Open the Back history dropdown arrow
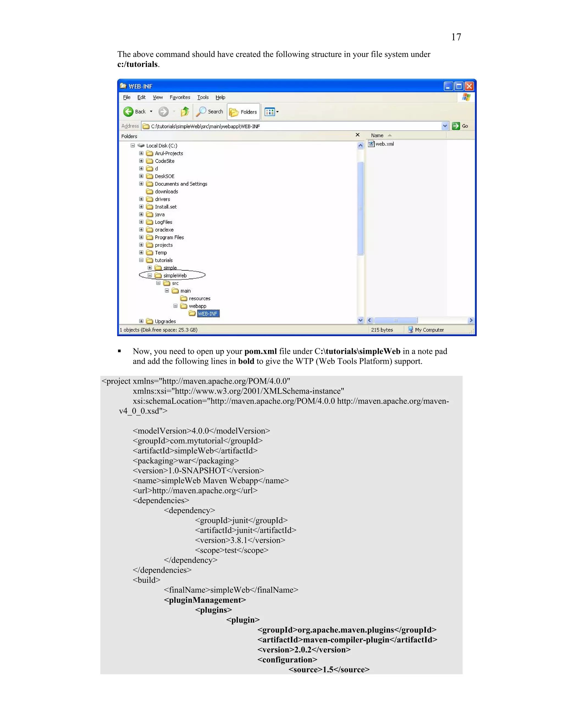 pyautogui.click(x=151, y=112)
